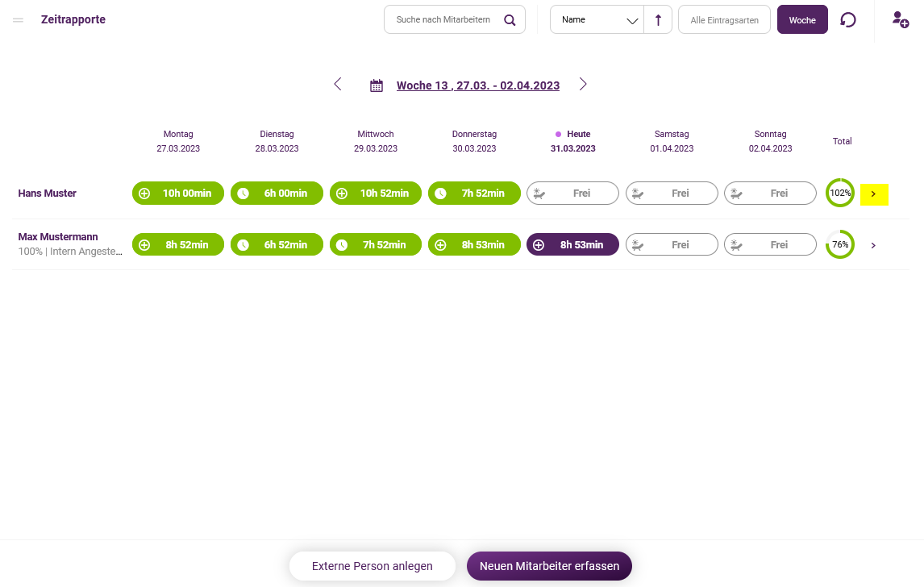The width and height of the screenshot is (924, 587).
Task: Open Hans Muster's Wednesday 10h 52min entry
Action: coord(376,194)
